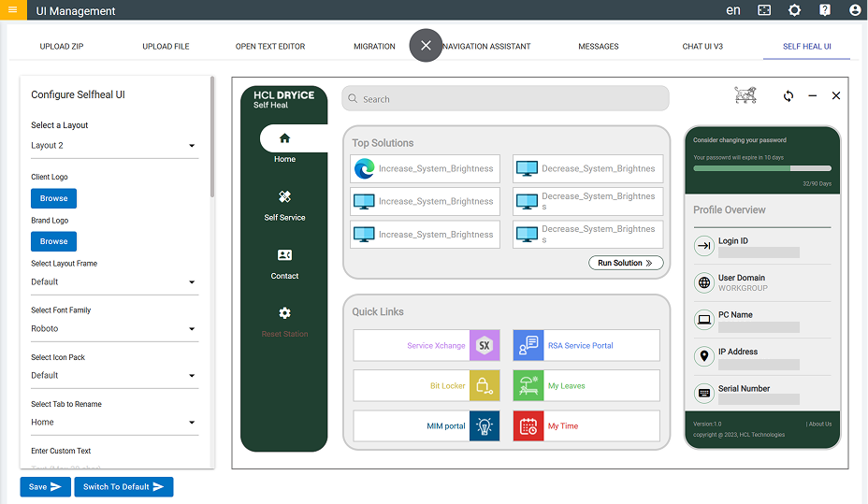Open the My Time quick link
This screenshot has height=504, width=868.
(x=586, y=426)
